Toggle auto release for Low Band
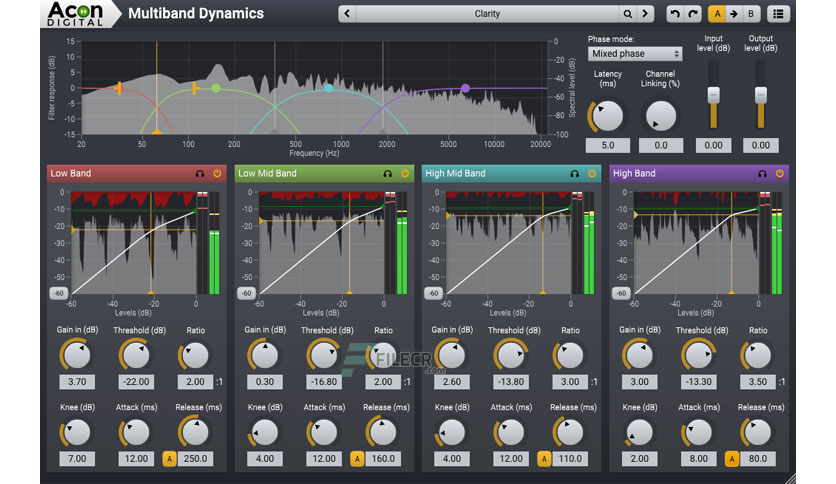 pyautogui.click(x=170, y=458)
